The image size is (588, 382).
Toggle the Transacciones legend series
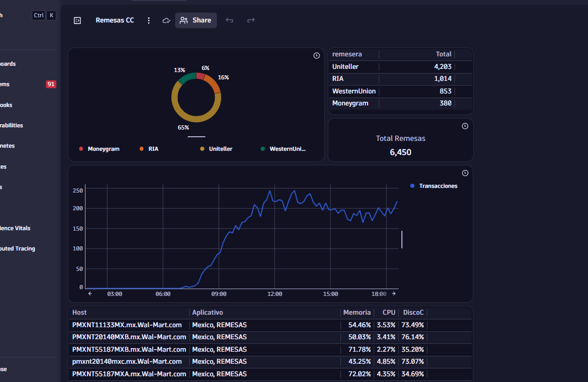pos(434,186)
